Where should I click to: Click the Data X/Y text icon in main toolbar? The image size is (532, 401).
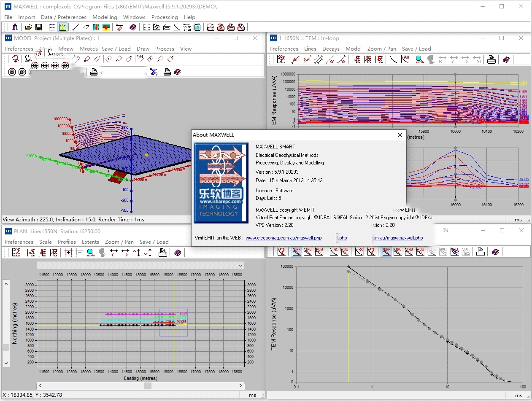tap(187, 27)
